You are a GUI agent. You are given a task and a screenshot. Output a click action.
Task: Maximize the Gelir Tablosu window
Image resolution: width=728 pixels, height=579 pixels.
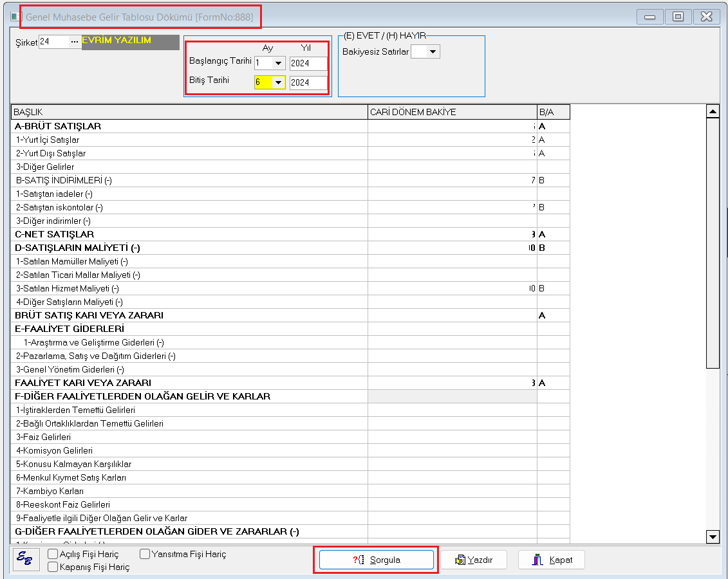678,17
